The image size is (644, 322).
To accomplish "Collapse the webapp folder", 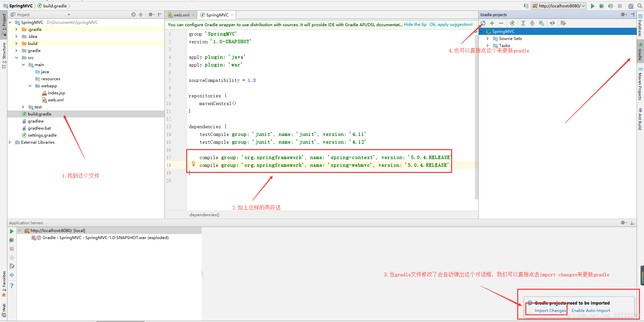I will tap(30, 86).
